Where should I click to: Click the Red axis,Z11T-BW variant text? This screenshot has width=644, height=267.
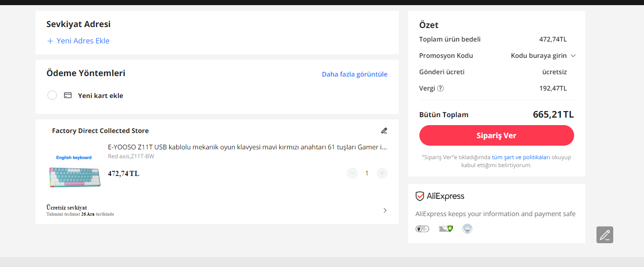(x=131, y=156)
